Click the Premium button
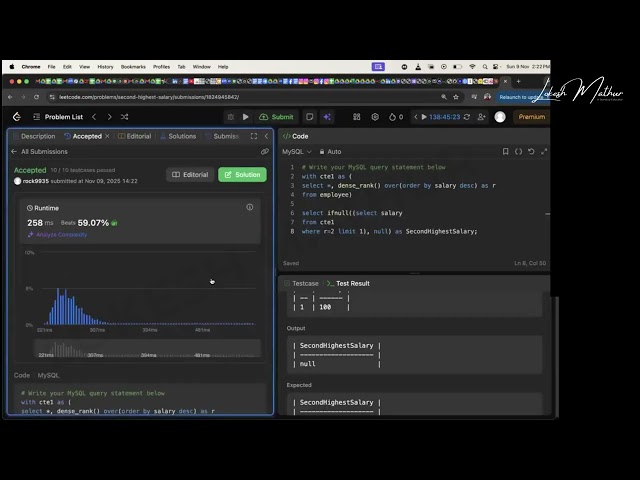Screen dimensions: 640x480 click(x=531, y=117)
